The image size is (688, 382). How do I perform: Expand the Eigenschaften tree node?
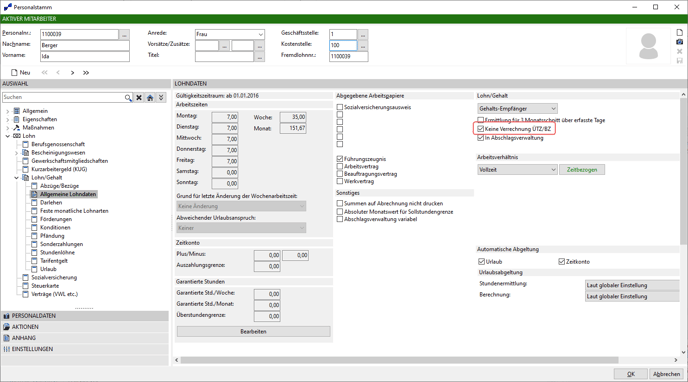[x=7, y=119]
